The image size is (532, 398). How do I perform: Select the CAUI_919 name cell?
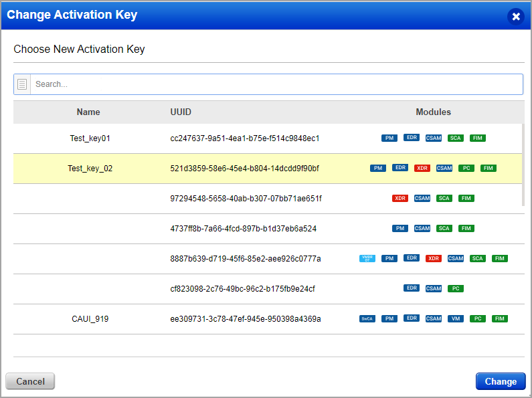[90, 319]
